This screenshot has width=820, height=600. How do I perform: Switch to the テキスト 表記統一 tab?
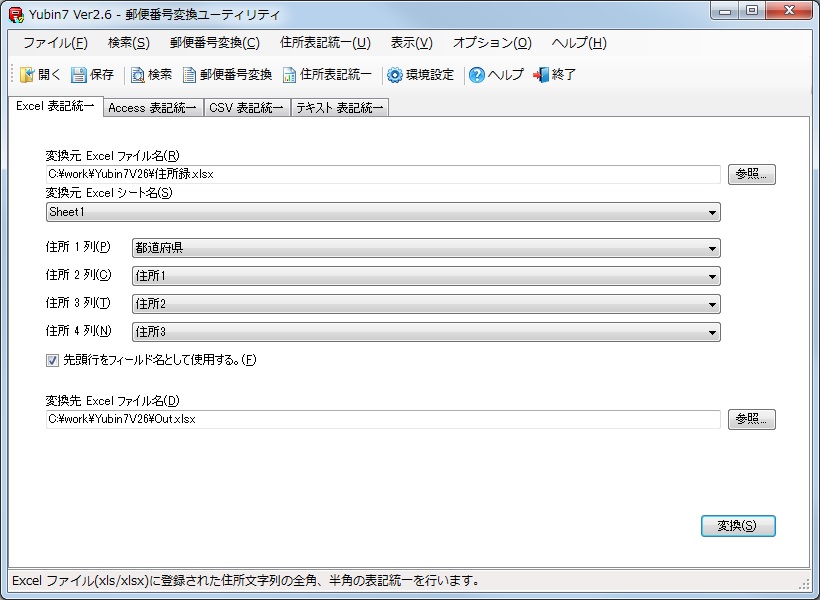click(340, 108)
